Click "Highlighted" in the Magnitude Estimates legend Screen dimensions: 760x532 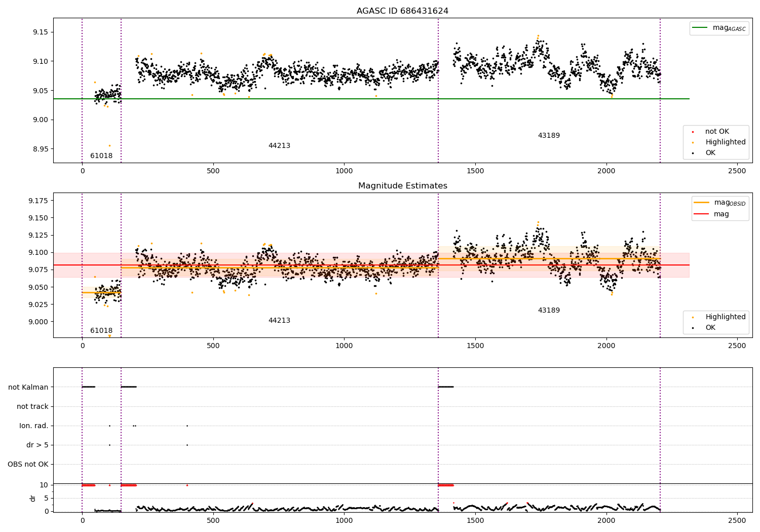pyautogui.click(x=726, y=317)
